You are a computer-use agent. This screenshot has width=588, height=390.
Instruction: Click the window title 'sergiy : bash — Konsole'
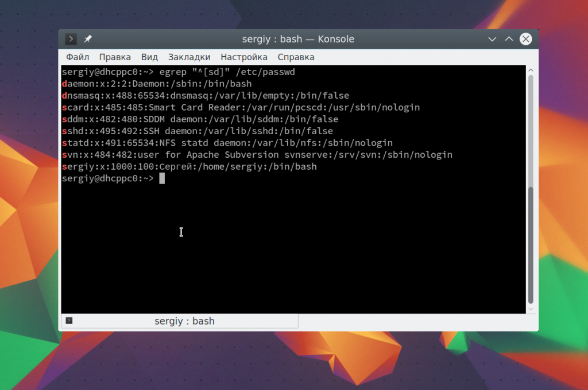click(298, 39)
